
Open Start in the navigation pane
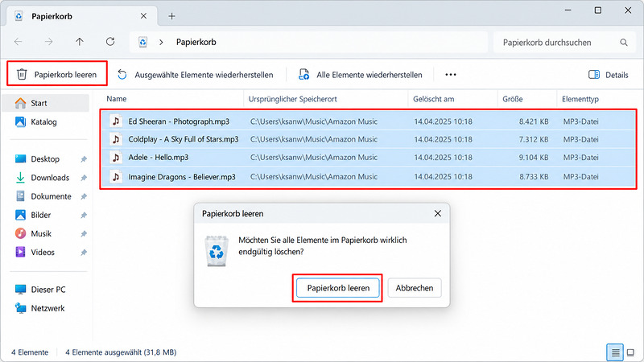45,103
